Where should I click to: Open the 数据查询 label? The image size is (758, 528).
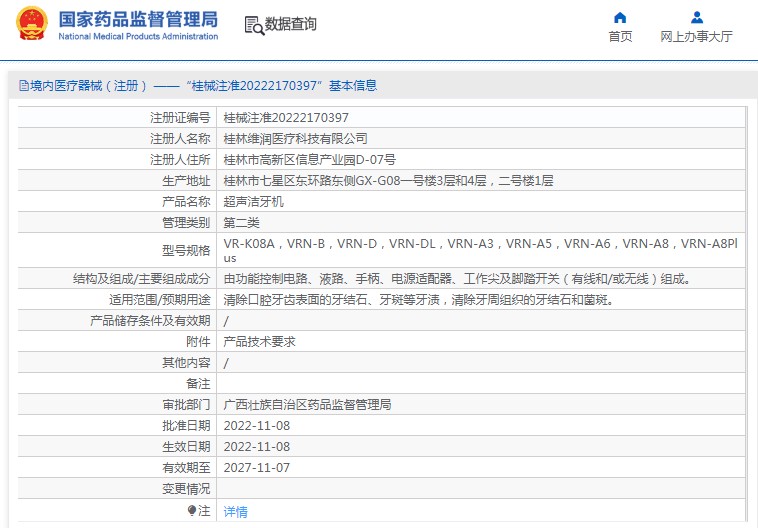click(x=291, y=24)
